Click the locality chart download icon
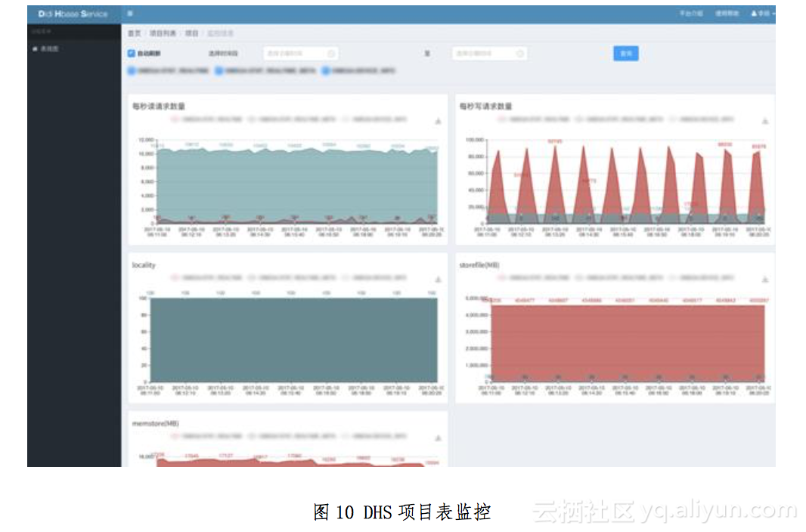Viewport: 806px width, 532px height. click(438, 280)
